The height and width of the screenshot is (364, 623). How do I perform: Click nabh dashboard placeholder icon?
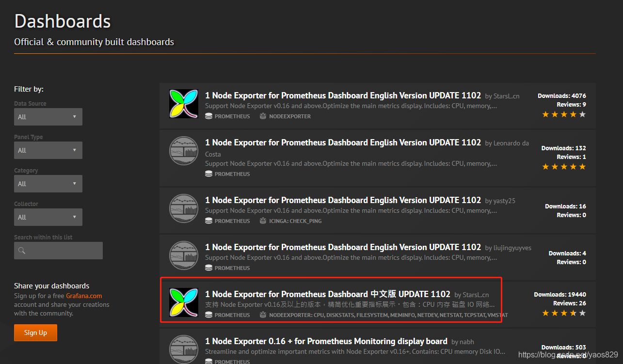tap(184, 349)
